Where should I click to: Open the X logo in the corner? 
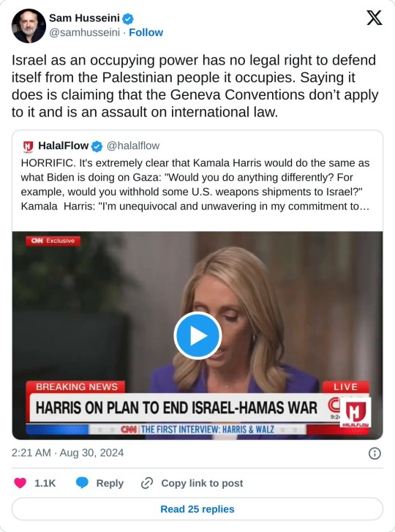(x=375, y=18)
